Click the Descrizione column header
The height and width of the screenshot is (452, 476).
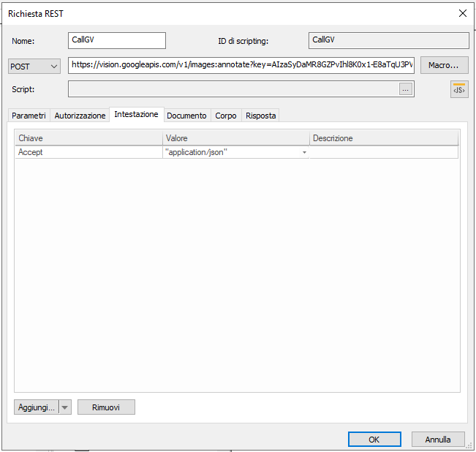click(x=384, y=138)
